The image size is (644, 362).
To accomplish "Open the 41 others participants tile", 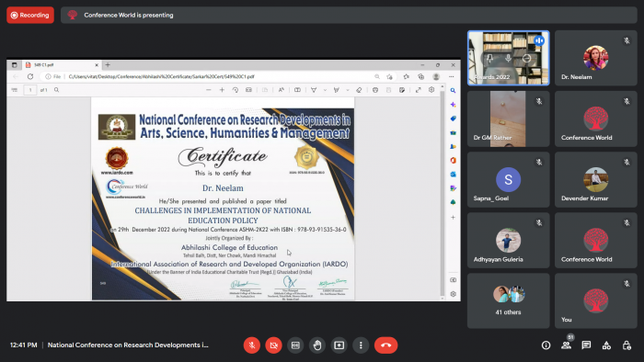I will (508, 300).
